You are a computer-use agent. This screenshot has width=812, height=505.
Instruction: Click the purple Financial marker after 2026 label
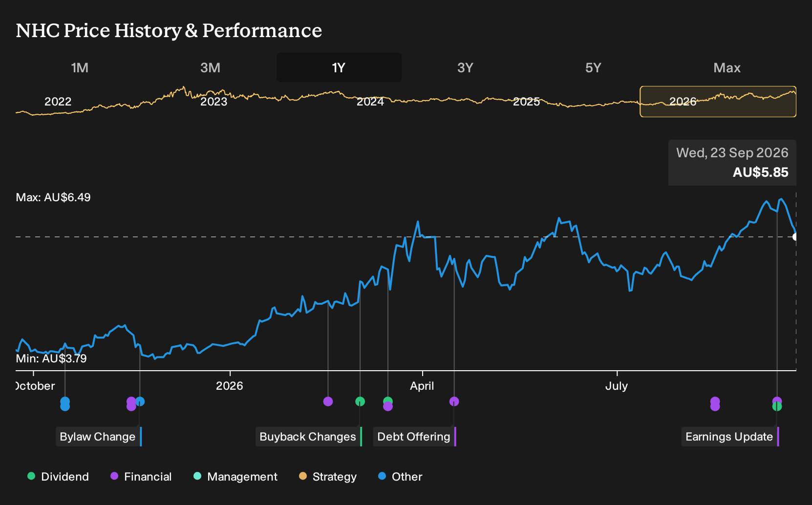click(328, 401)
